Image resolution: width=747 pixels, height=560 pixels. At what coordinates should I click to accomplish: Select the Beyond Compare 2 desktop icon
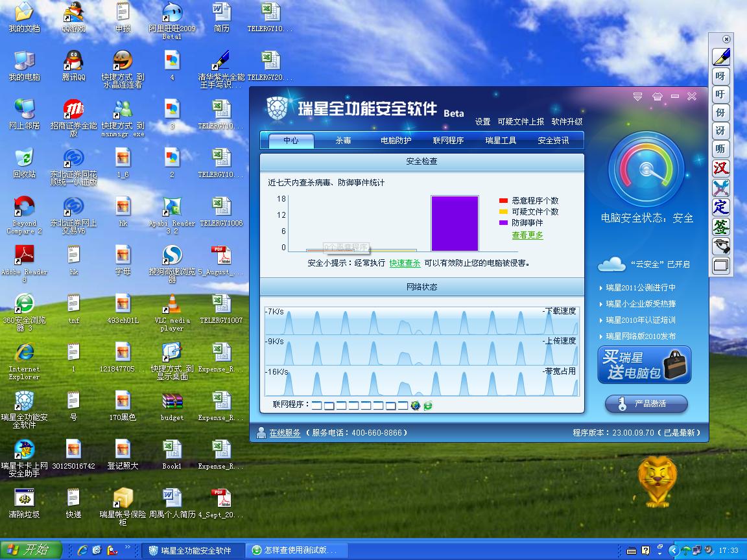coord(24,215)
